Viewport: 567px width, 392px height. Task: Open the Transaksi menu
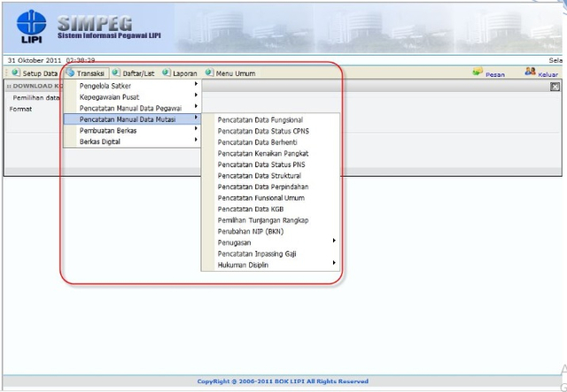click(90, 73)
